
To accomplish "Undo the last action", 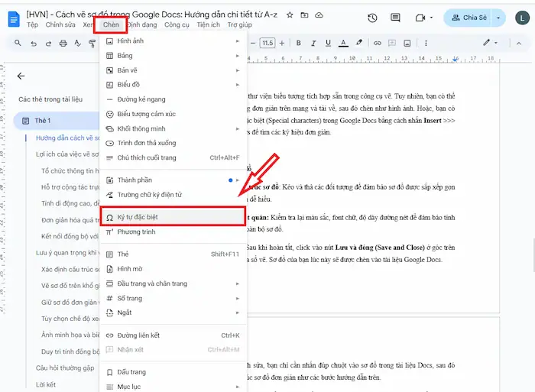I will pos(33,44).
